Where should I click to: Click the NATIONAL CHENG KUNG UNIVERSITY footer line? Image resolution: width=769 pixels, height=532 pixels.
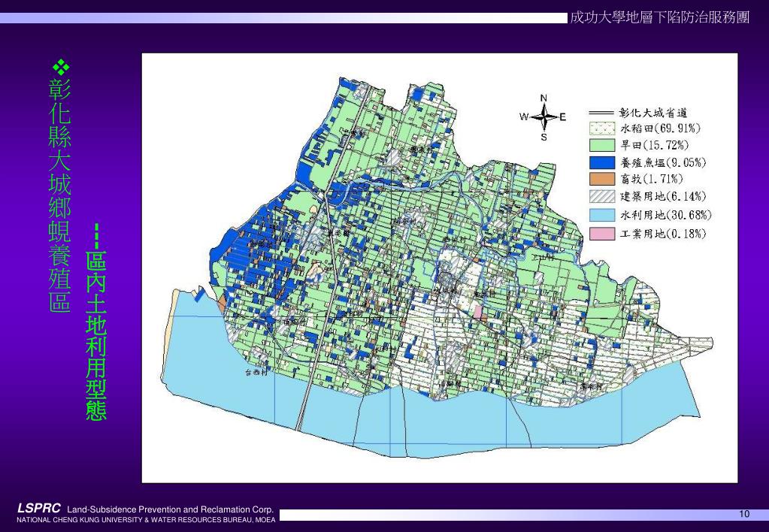146,520
